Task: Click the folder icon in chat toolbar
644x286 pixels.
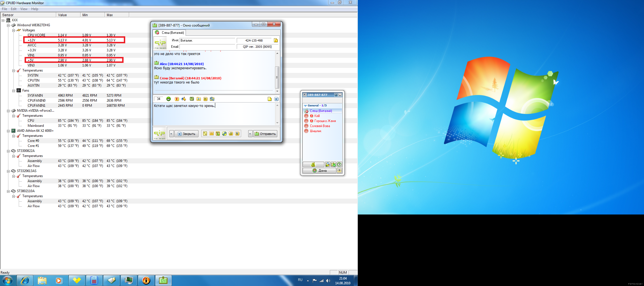Action: point(198,99)
